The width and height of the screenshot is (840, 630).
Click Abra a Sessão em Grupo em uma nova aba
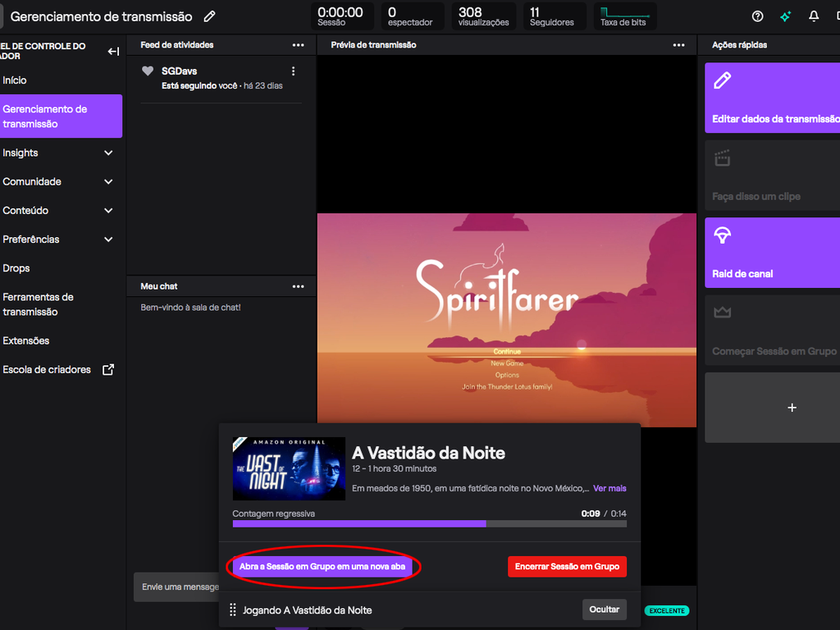click(322, 566)
